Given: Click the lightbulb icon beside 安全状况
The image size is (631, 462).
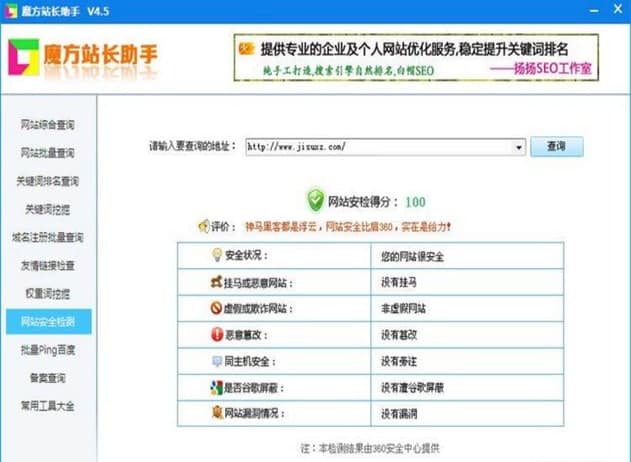Looking at the screenshot, I should (215, 256).
